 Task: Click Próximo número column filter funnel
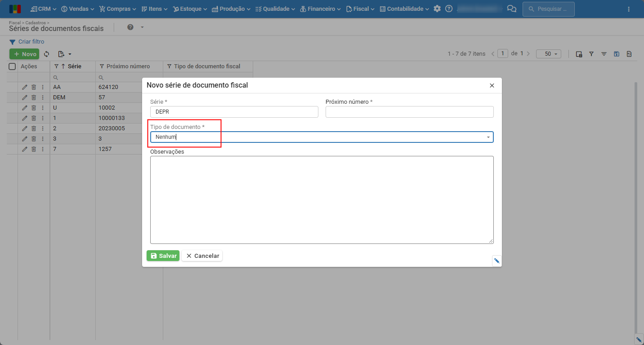102,66
